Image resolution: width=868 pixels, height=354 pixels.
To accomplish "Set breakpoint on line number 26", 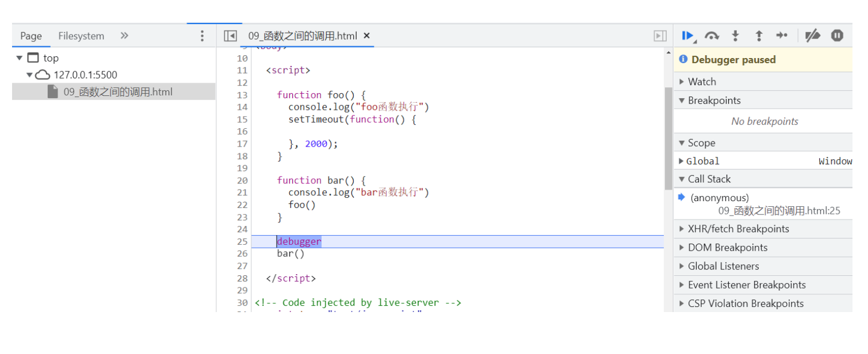I will click(242, 253).
